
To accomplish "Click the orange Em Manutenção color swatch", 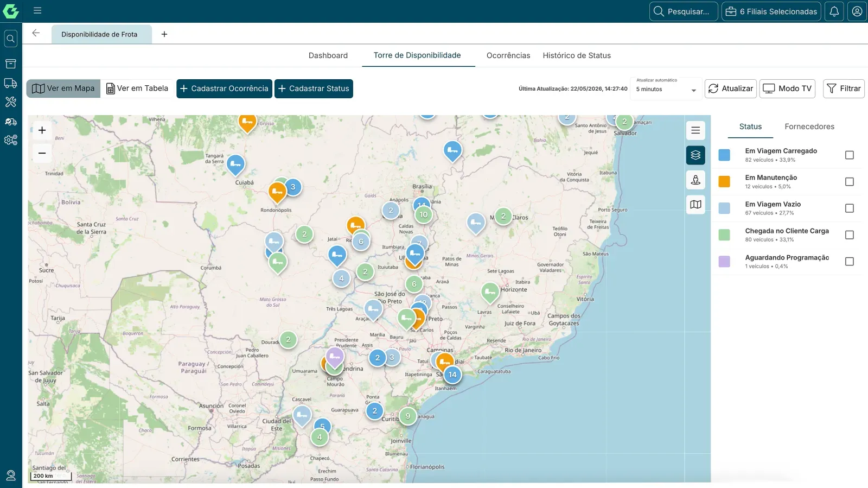I will point(724,182).
